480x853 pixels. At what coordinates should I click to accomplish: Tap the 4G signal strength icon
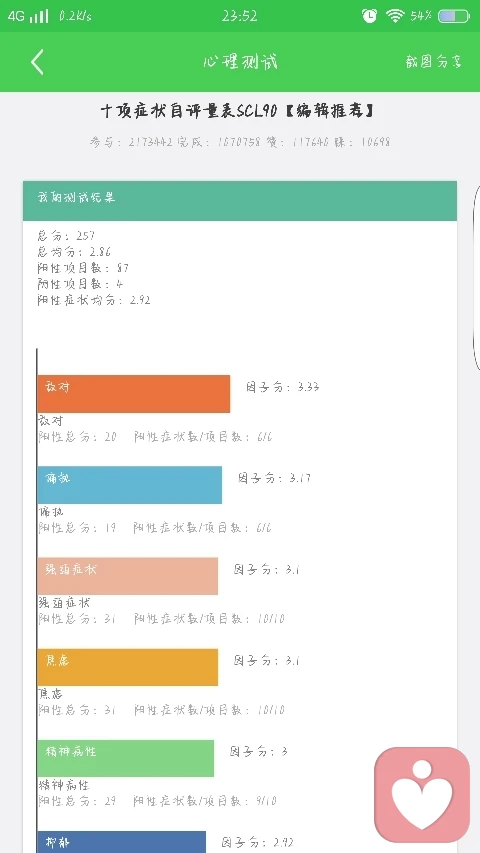(28, 16)
